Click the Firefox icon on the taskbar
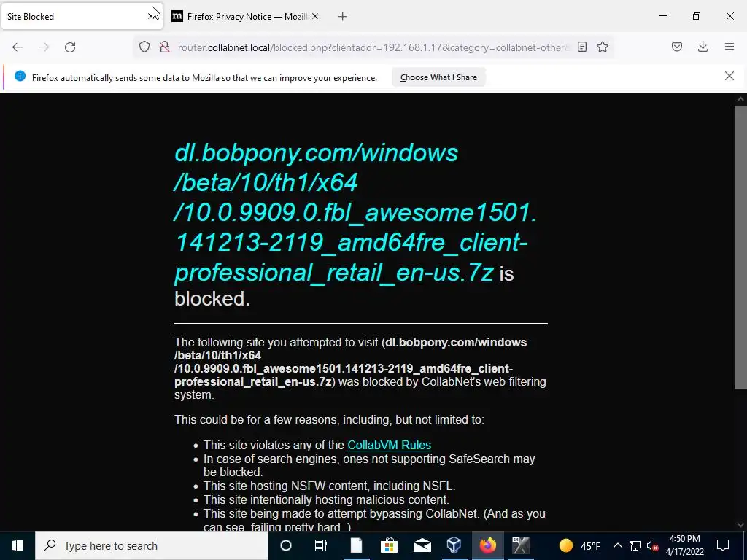 (487, 545)
